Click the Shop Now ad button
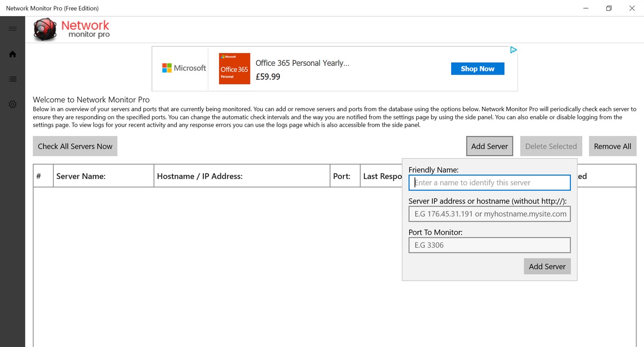Viewport: 644px width, 347px height. pyautogui.click(x=477, y=69)
